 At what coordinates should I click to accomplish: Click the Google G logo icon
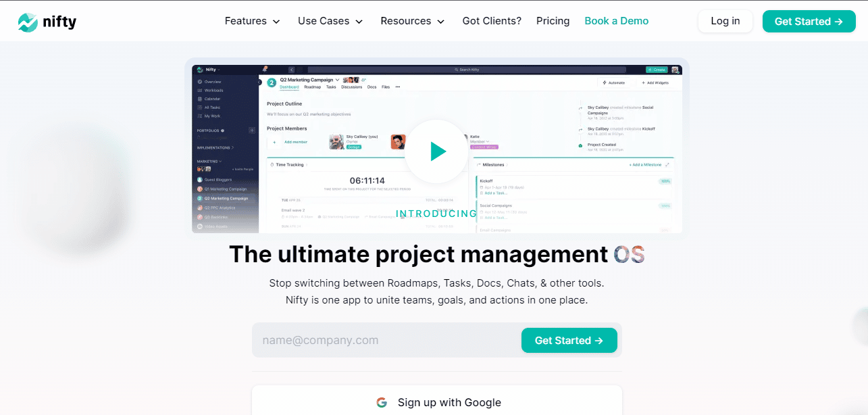(382, 403)
